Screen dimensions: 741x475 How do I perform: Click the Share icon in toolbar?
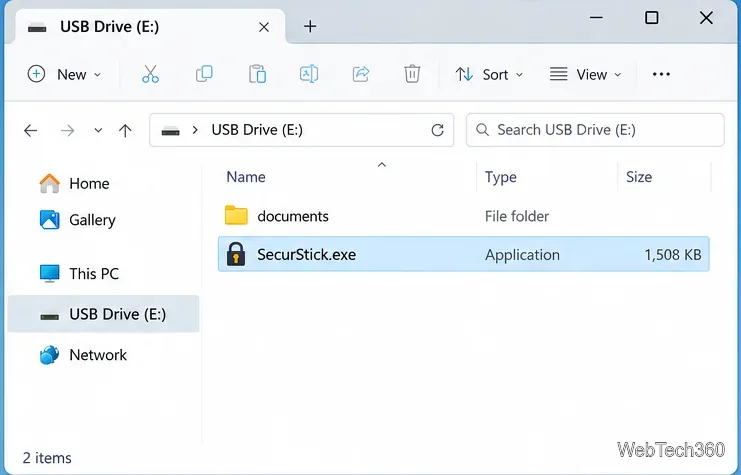pyautogui.click(x=361, y=74)
